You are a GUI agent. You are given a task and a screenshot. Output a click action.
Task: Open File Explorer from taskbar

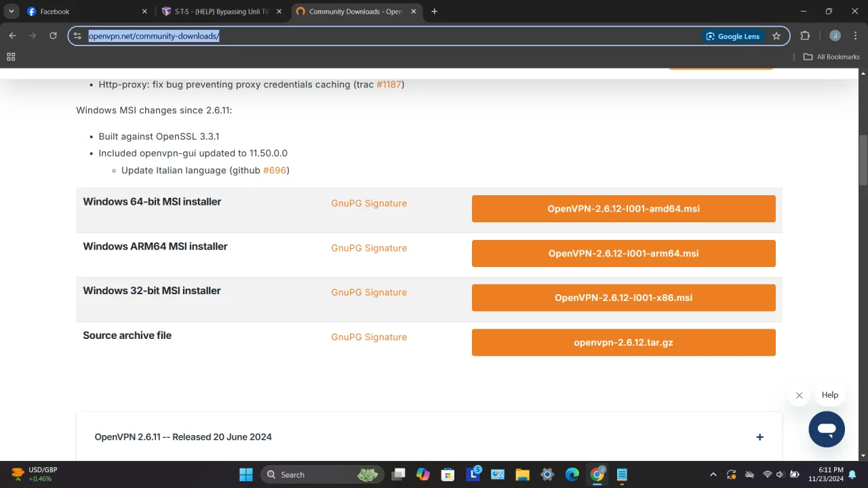(x=522, y=474)
